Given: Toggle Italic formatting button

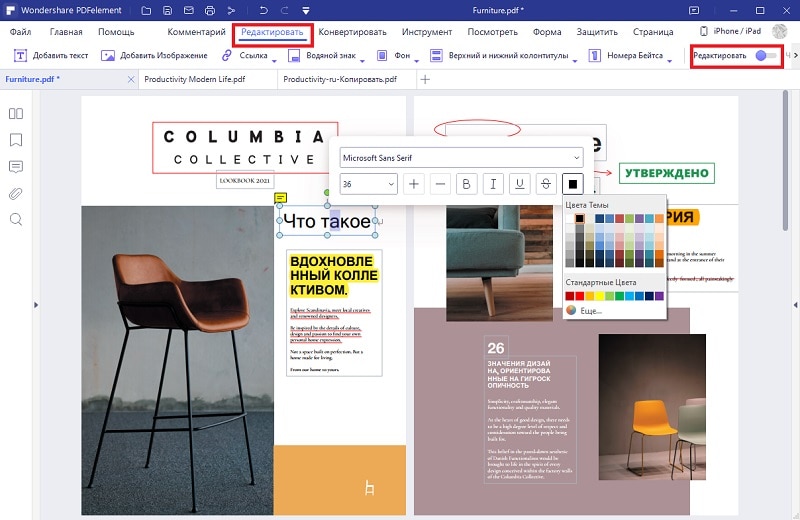Looking at the screenshot, I should 493,184.
